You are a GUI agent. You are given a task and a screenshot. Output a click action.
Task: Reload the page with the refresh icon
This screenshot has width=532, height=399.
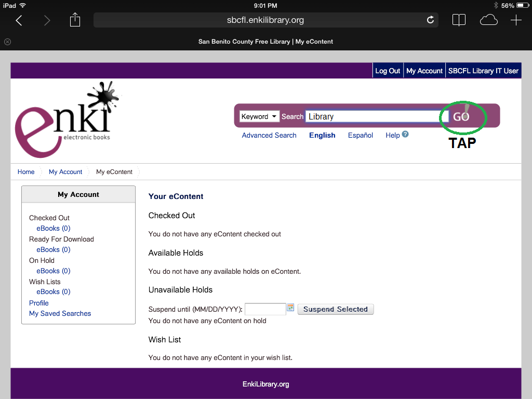coord(430,20)
